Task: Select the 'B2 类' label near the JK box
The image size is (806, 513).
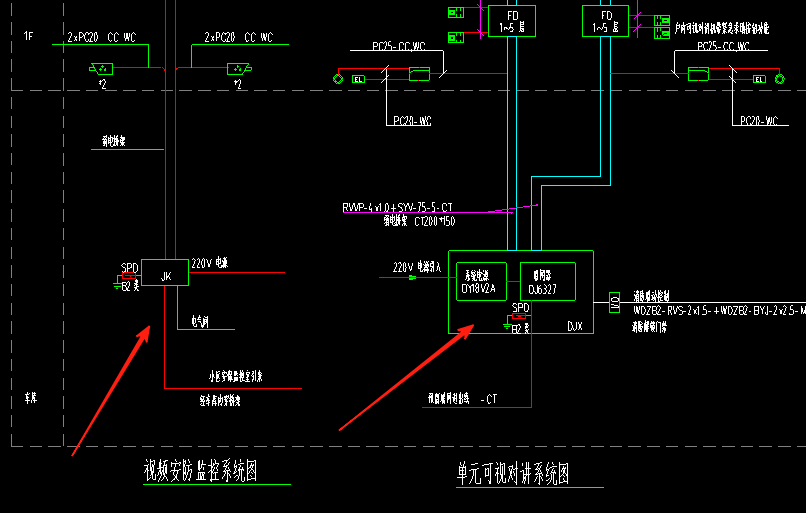Action: coord(130,286)
